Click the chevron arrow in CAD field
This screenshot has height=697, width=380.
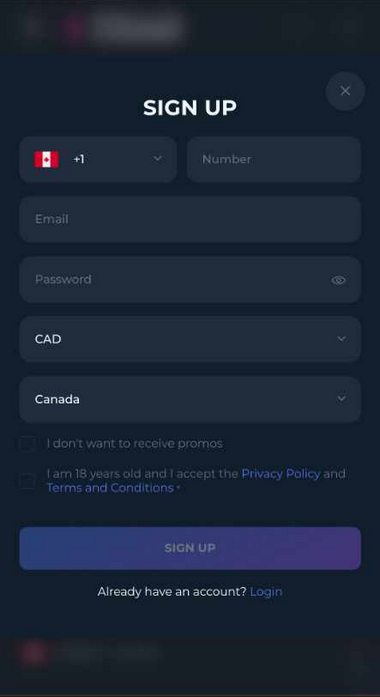click(x=341, y=339)
